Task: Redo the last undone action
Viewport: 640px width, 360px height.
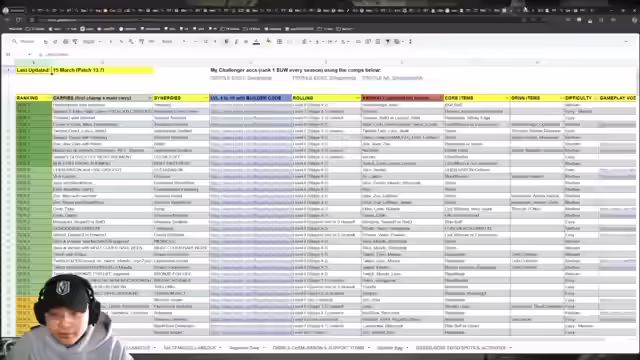Action: point(55,42)
